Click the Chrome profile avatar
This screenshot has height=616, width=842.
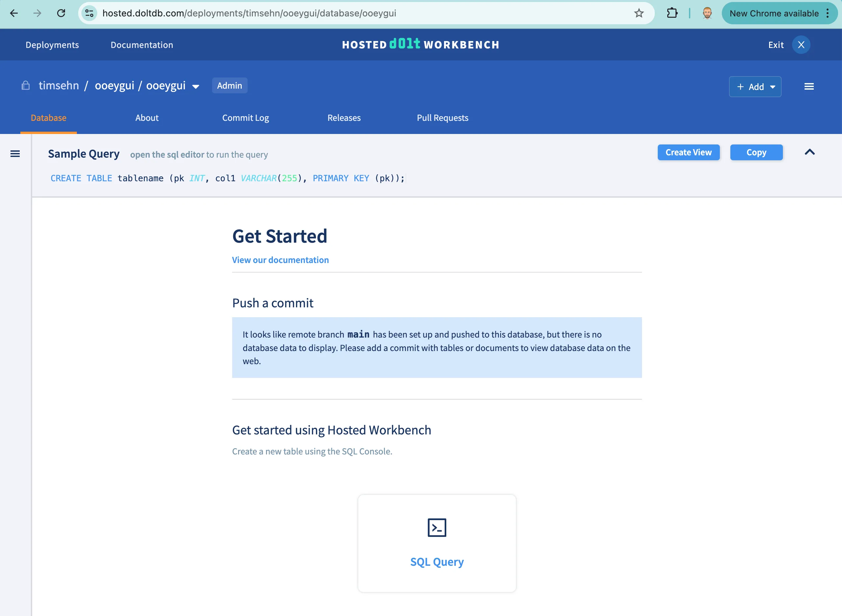click(x=707, y=13)
